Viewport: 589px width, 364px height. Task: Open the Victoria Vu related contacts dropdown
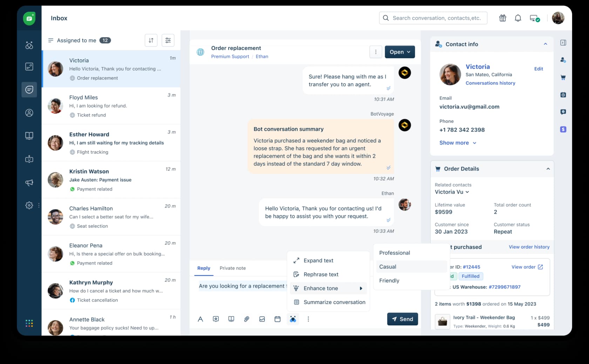tap(452, 192)
